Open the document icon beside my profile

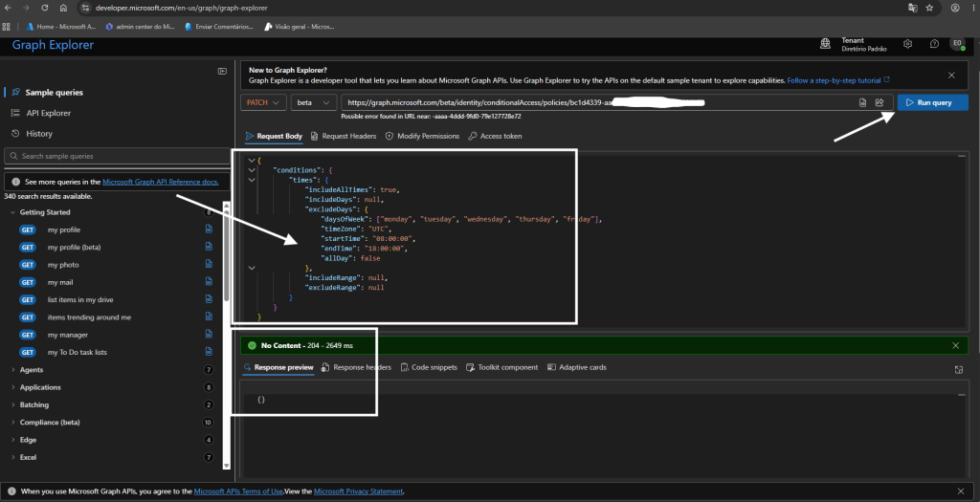(x=209, y=229)
